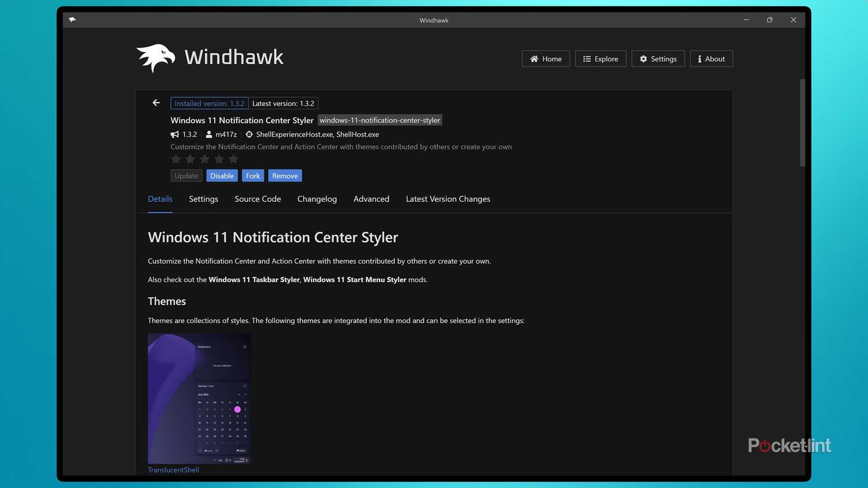The height and width of the screenshot is (488, 868).
Task: Click the megaphone version icon next to 1.3.2
Action: point(175,134)
